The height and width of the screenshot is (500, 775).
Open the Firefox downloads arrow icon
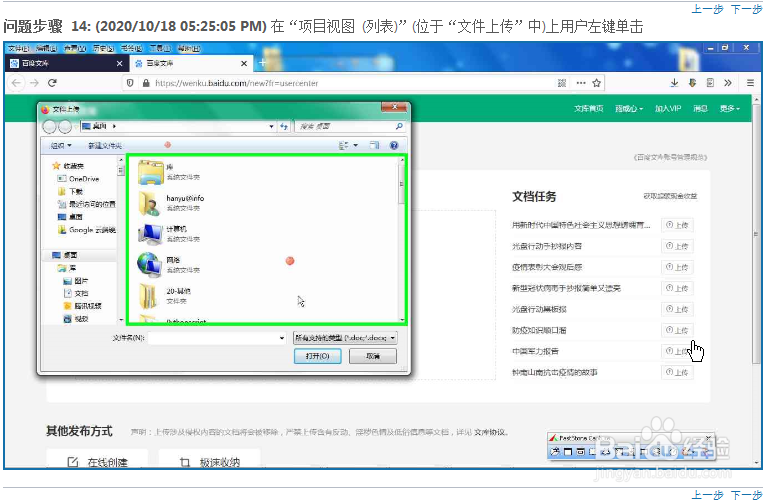pyautogui.click(x=674, y=83)
